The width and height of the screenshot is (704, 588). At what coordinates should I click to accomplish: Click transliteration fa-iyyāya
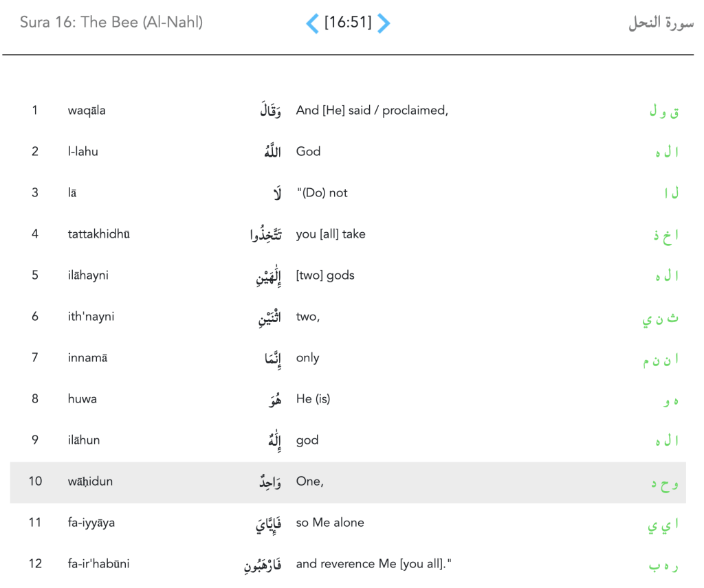tap(91, 523)
